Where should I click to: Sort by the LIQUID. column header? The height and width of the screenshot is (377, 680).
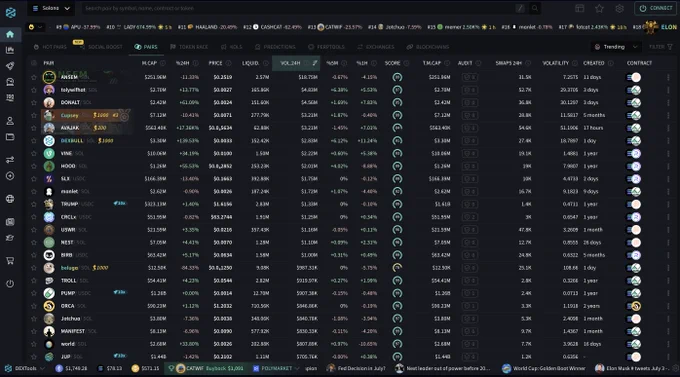coord(251,63)
